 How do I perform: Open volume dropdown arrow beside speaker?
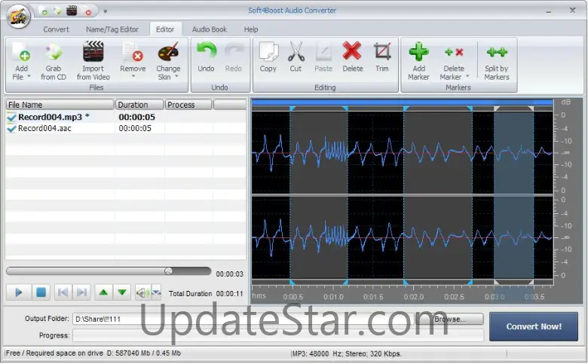156,292
